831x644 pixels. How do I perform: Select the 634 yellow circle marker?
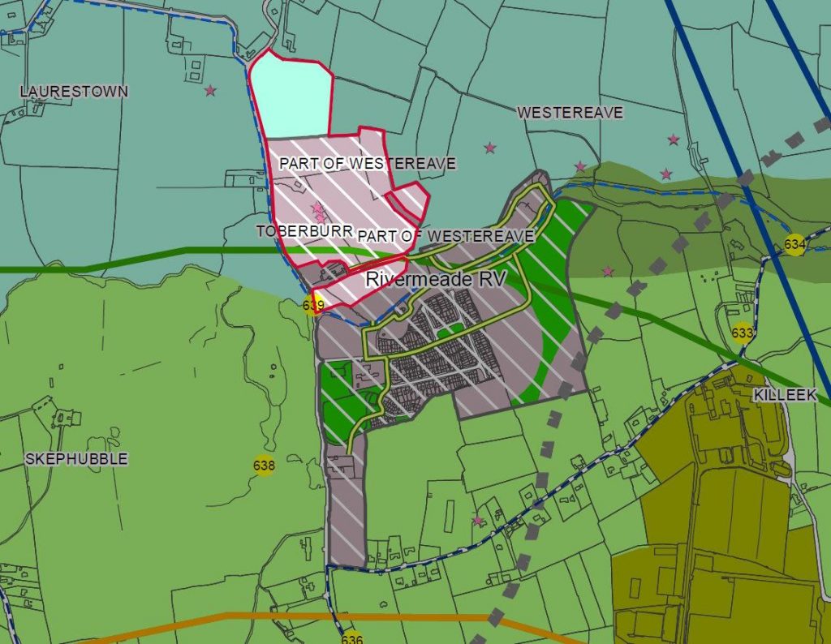click(794, 245)
